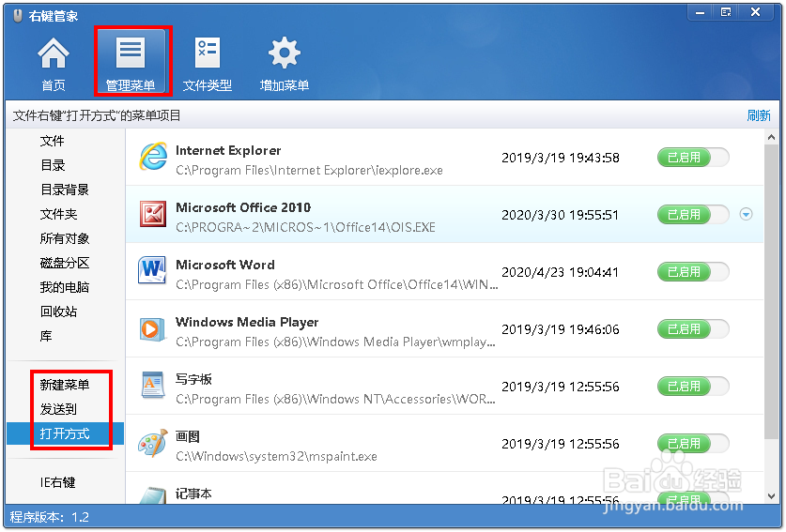Viewport: 786px width, 532px height.
Task: Click scrollbar up arrow in list
Action: pyautogui.click(x=771, y=137)
